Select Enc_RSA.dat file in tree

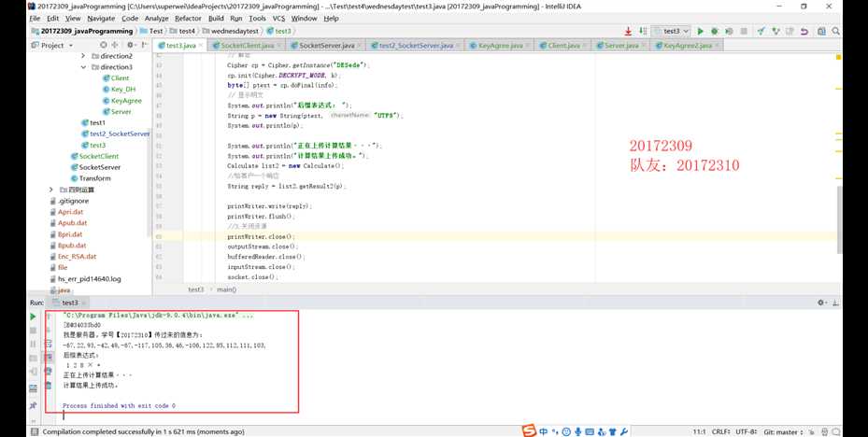tap(73, 256)
